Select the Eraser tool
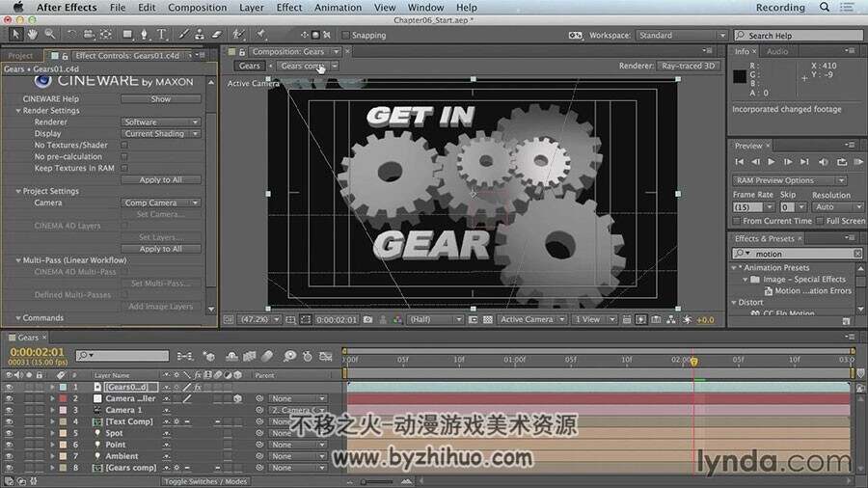 216,35
